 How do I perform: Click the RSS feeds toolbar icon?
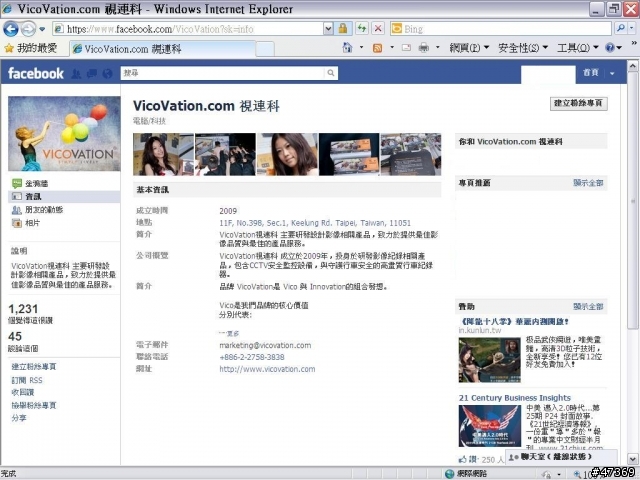pyautogui.click(x=378, y=48)
